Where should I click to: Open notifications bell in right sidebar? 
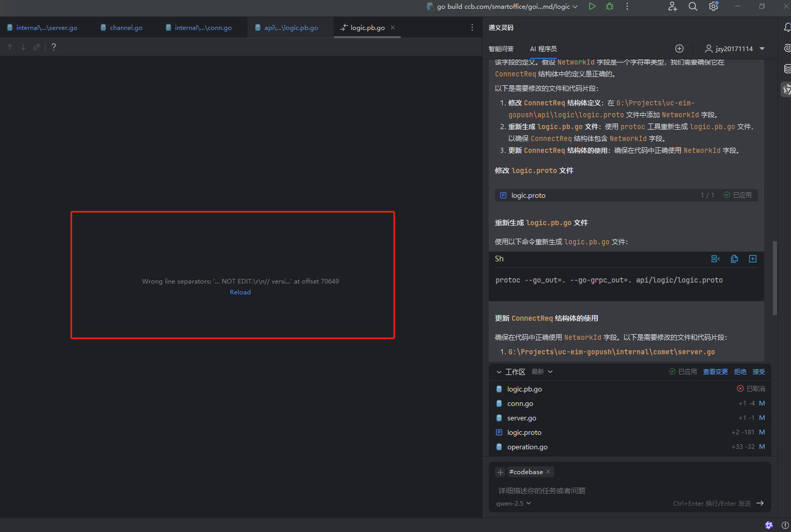tap(787, 27)
